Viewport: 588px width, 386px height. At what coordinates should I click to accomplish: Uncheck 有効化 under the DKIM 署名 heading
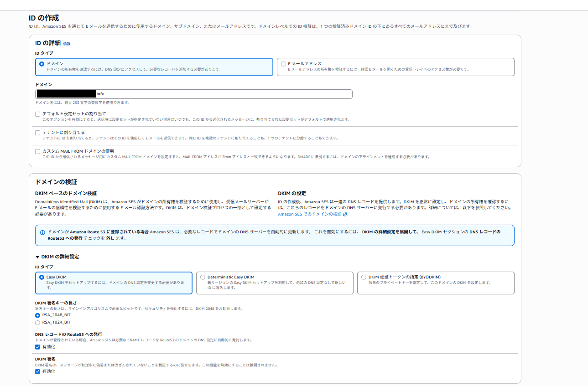[x=37, y=371]
